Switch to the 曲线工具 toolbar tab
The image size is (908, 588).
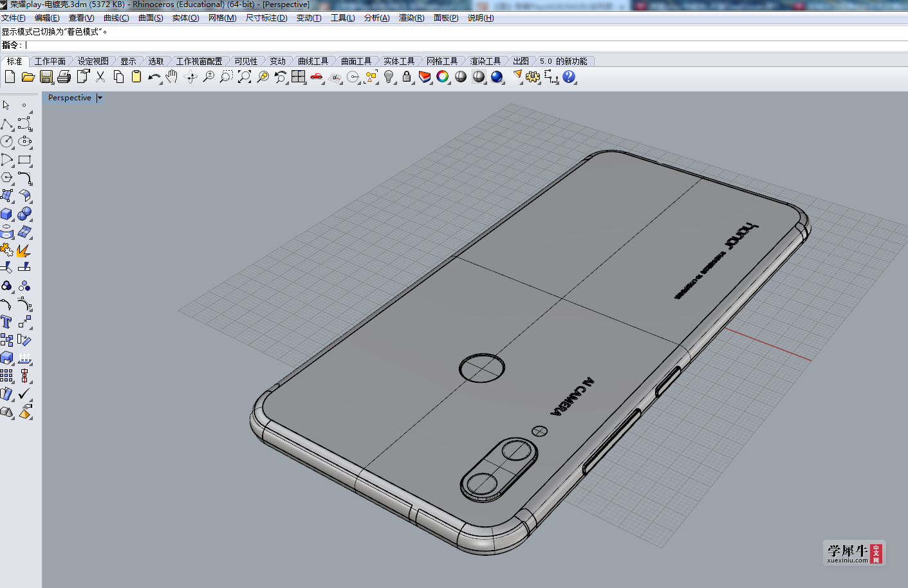click(x=313, y=61)
